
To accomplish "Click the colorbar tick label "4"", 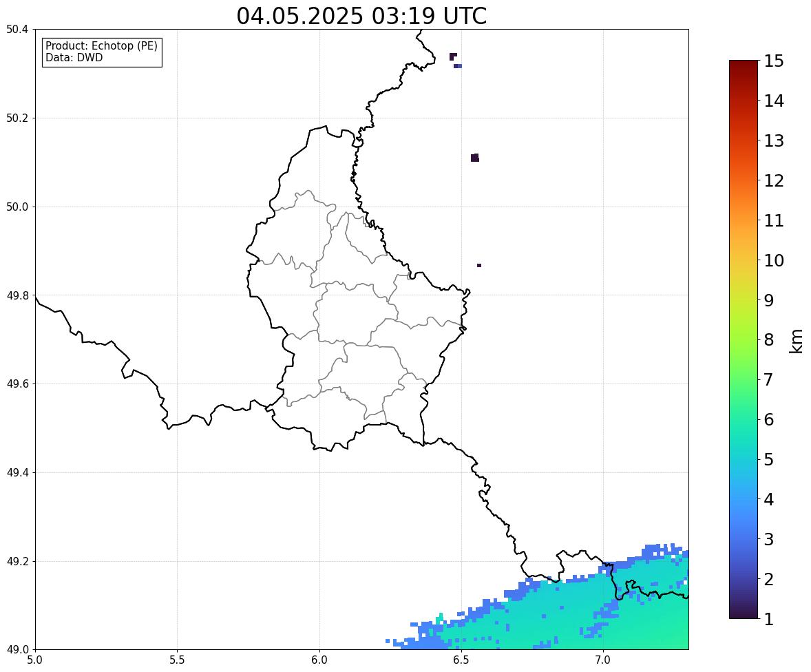I will (x=769, y=500).
